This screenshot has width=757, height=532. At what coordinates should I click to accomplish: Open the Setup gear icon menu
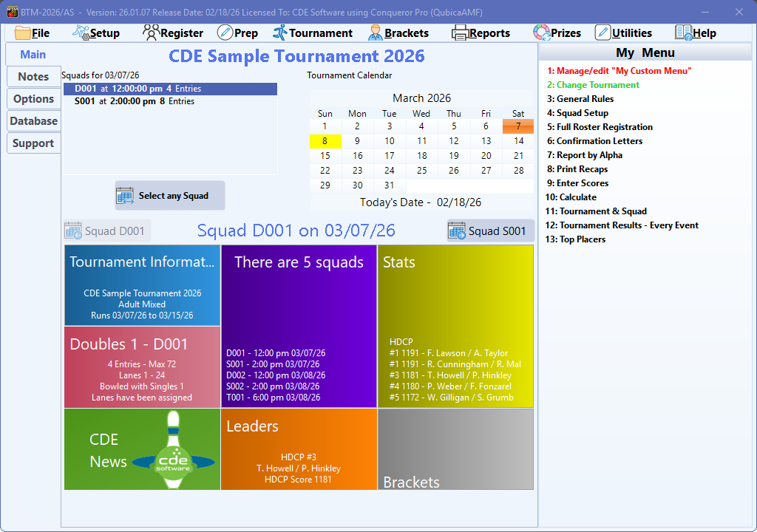coord(81,33)
